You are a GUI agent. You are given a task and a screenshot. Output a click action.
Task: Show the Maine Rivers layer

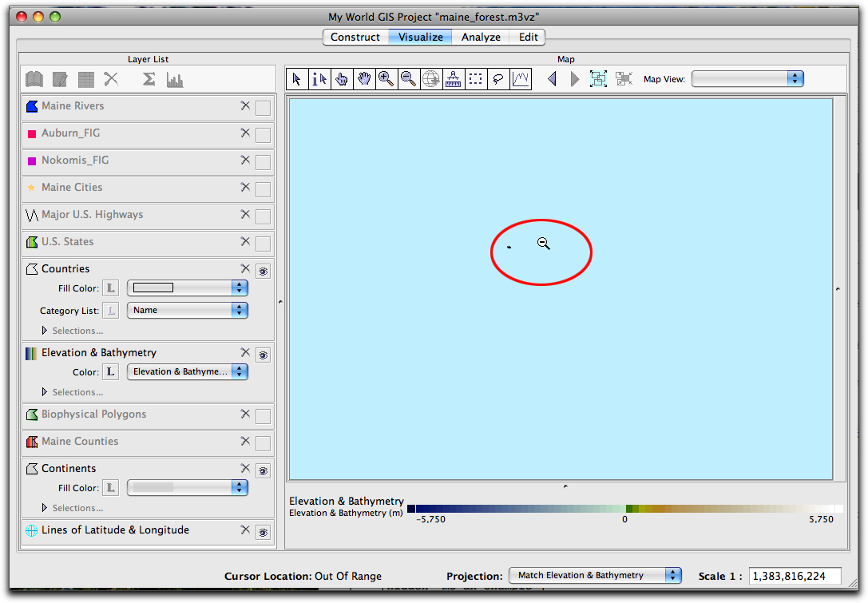[x=263, y=108]
